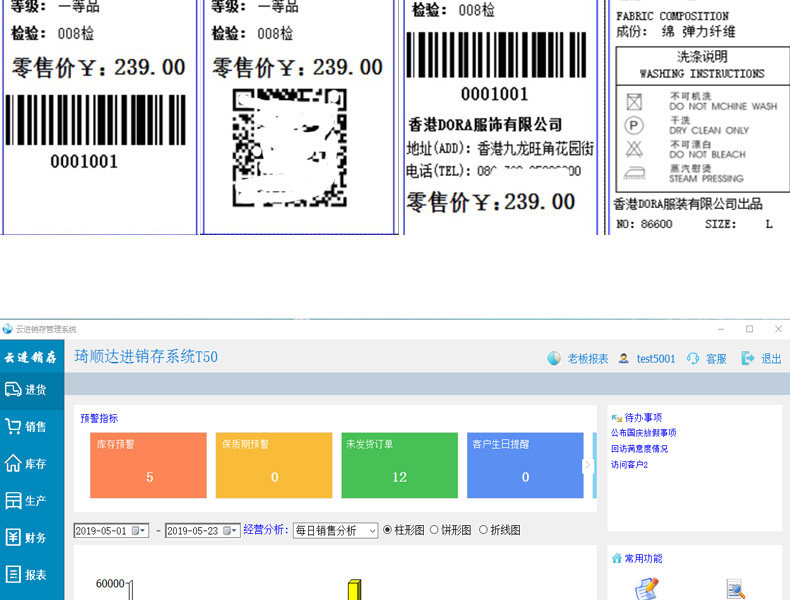Maximize the 云进销存管理系统 window
This screenshot has width=790, height=600.
[x=750, y=329]
